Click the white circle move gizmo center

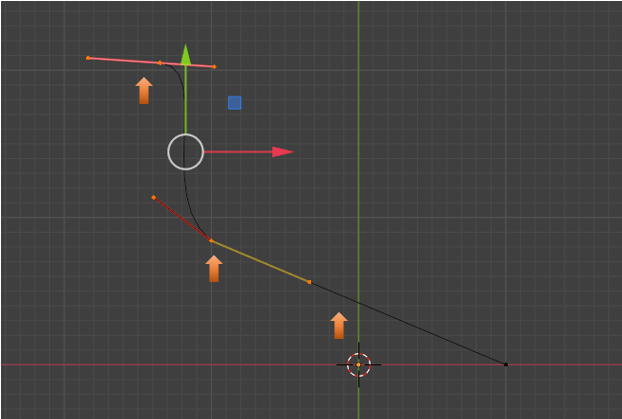pyautogui.click(x=185, y=152)
